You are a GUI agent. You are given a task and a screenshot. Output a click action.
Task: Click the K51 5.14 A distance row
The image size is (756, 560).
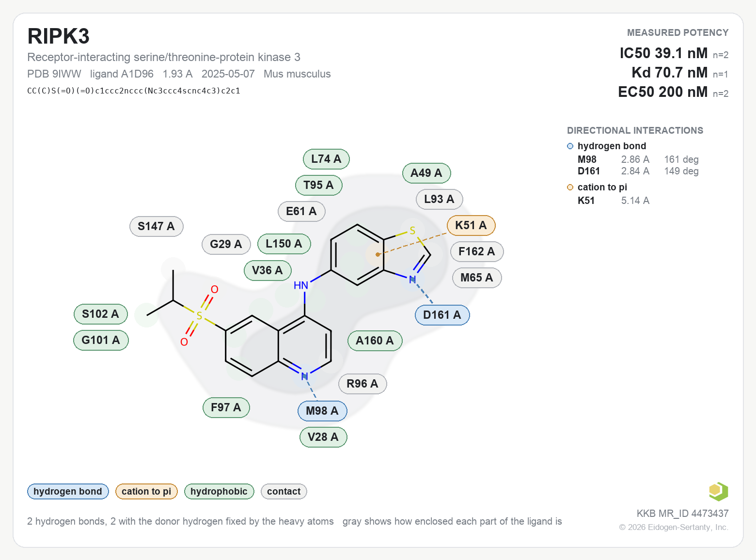click(x=614, y=201)
